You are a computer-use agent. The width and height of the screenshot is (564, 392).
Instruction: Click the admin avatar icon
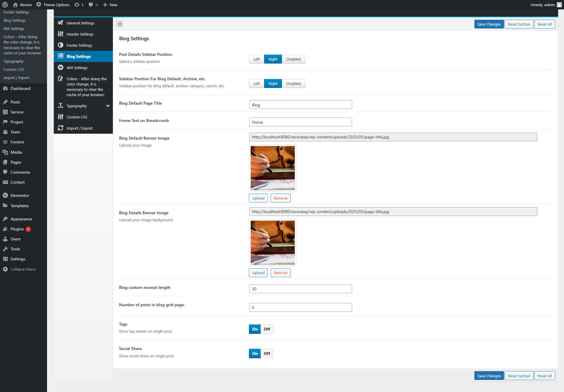[x=559, y=5]
